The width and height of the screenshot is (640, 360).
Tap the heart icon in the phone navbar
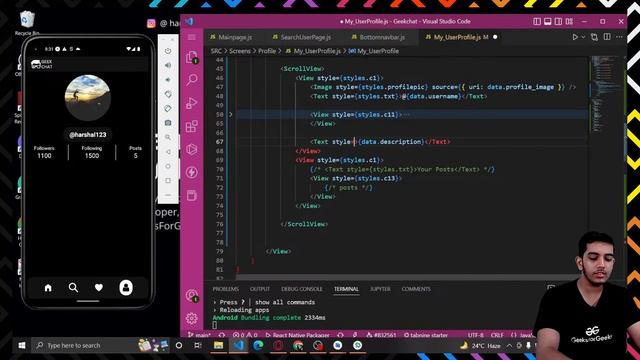[99, 288]
